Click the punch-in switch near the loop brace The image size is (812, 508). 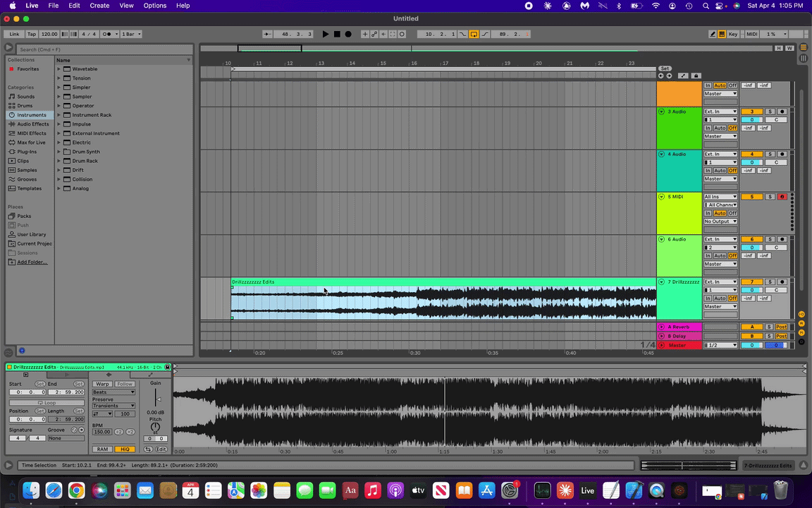[462, 34]
